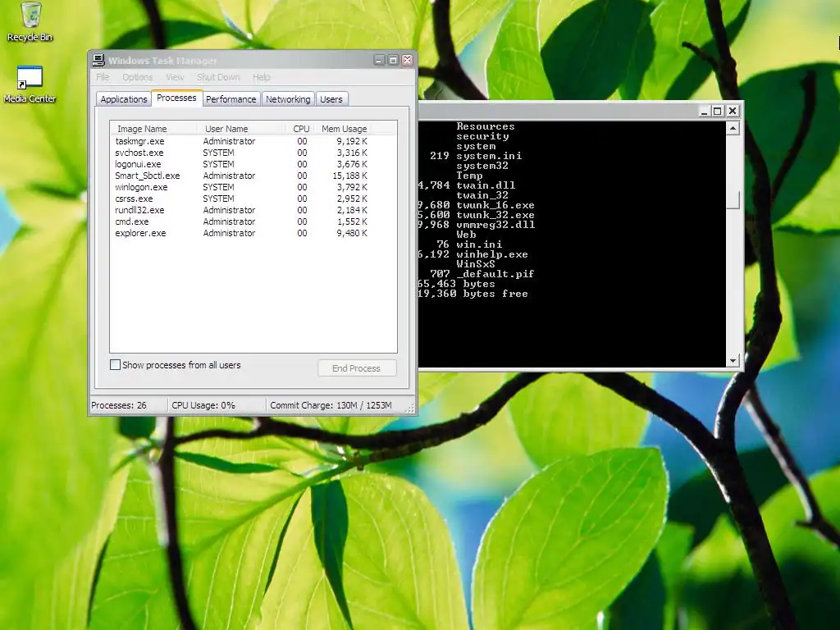The height and width of the screenshot is (630, 840).
Task: Maximize the Windows Task Manager window
Action: click(393, 60)
